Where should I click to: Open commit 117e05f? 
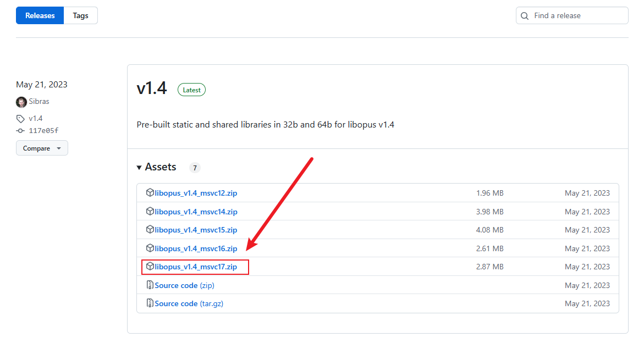[x=42, y=130]
